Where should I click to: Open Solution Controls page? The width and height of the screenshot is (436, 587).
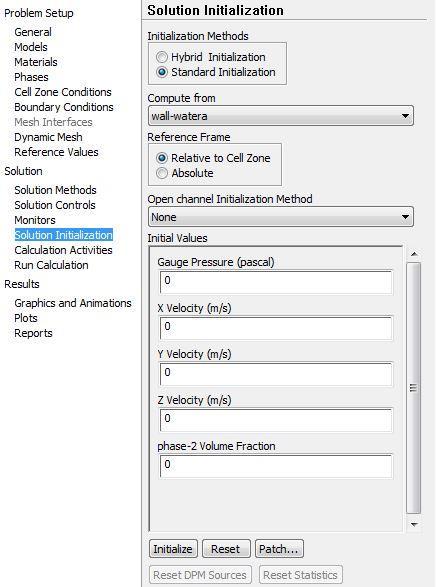click(x=55, y=205)
